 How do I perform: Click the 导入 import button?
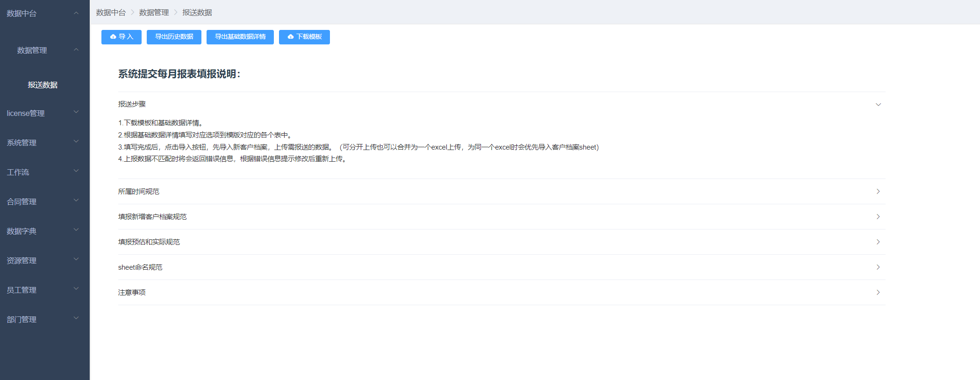(x=121, y=37)
